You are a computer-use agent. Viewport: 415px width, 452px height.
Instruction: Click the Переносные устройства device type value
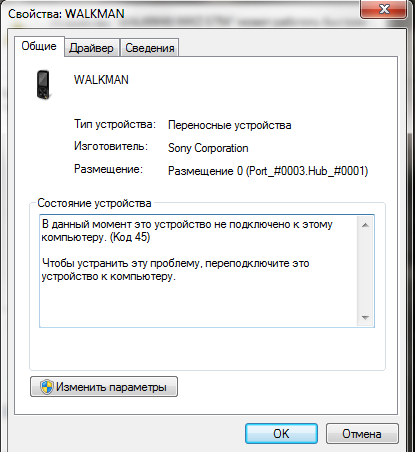coord(230,125)
